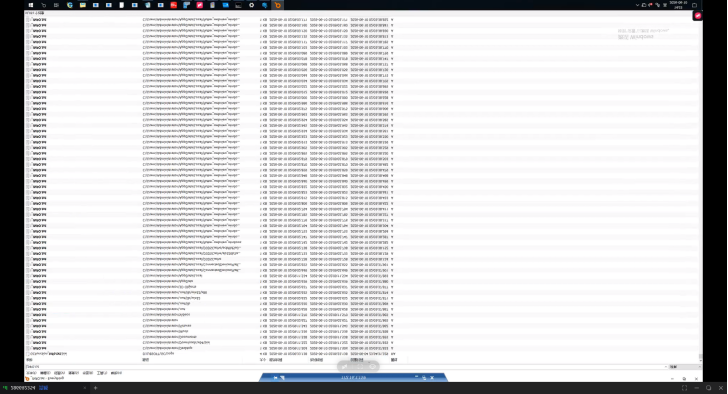This screenshot has width=728, height=394.
Task: Close the remote session via the blue connection bar
Action: [x=432, y=378]
